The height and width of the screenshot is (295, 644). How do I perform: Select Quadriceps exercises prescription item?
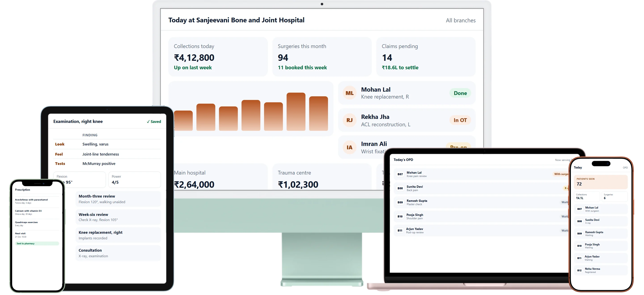tap(37, 224)
